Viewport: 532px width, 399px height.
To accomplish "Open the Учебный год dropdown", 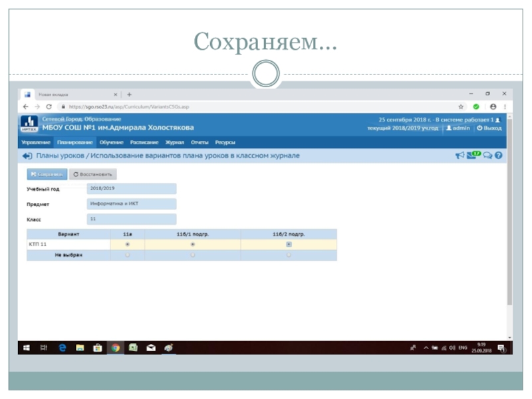I will [x=131, y=189].
